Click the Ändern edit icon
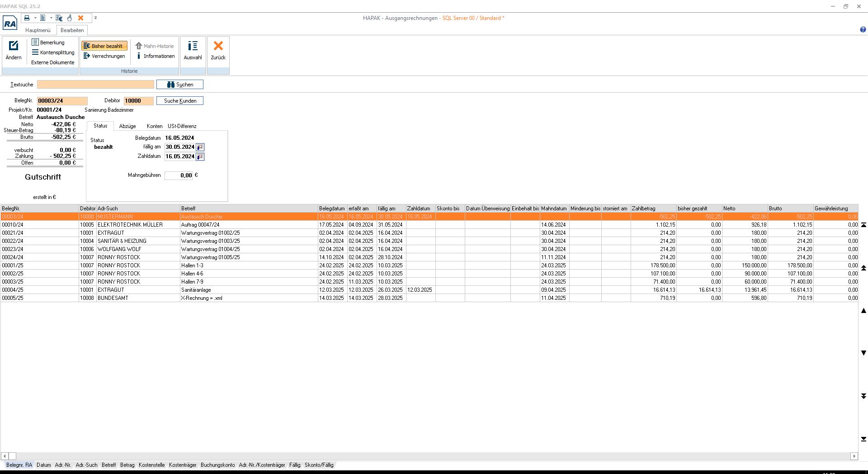The width and height of the screenshot is (868, 474). [x=14, y=46]
